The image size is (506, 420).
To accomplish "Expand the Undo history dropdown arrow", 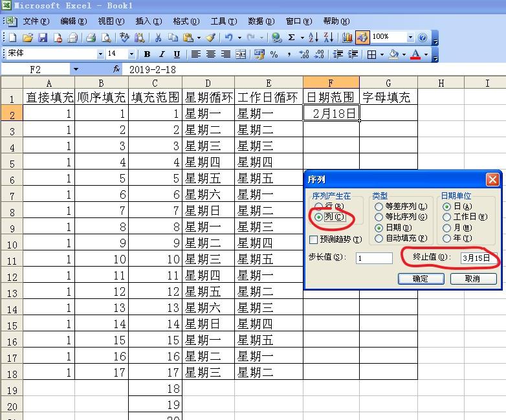I will [x=239, y=38].
